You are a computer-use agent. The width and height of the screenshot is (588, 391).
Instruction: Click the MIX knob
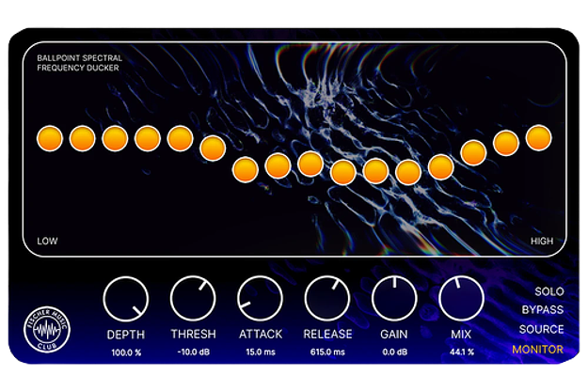[x=461, y=299]
